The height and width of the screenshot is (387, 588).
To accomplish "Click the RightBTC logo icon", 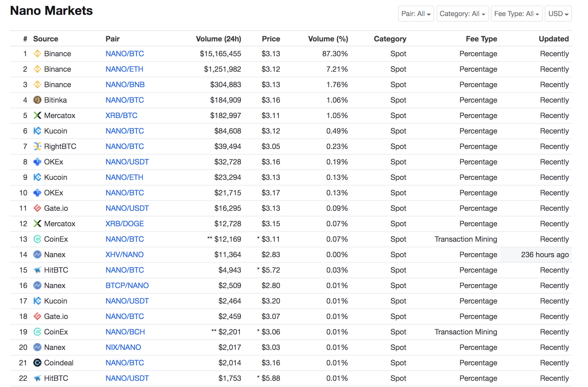I will pos(37,147).
